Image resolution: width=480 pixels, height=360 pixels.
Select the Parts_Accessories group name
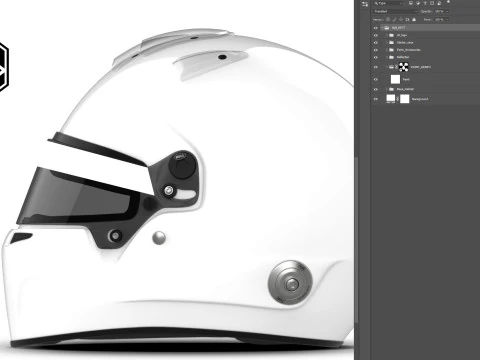point(409,50)
